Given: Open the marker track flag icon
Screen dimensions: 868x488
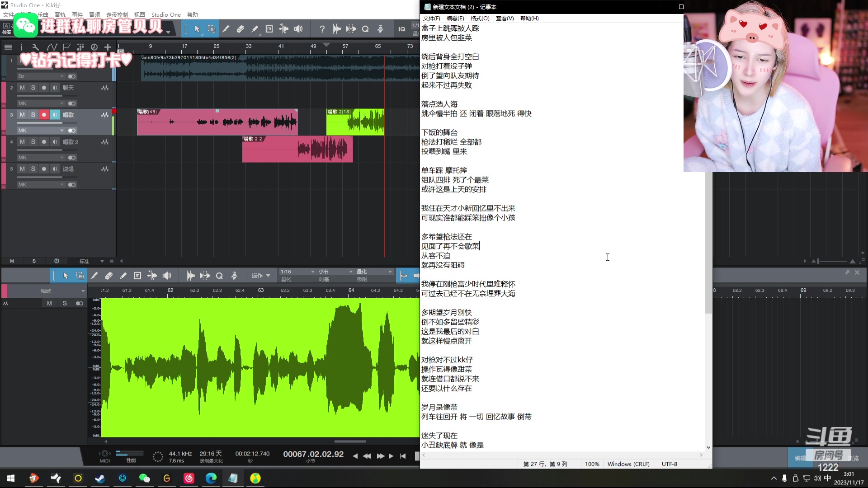Looking at the screenshot, I should [x=66, y=47].
